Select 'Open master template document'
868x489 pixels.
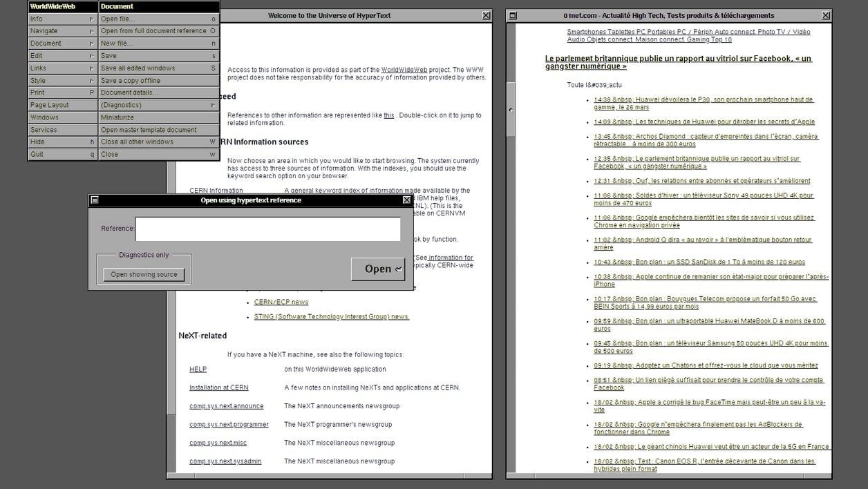tap(159, 130)
